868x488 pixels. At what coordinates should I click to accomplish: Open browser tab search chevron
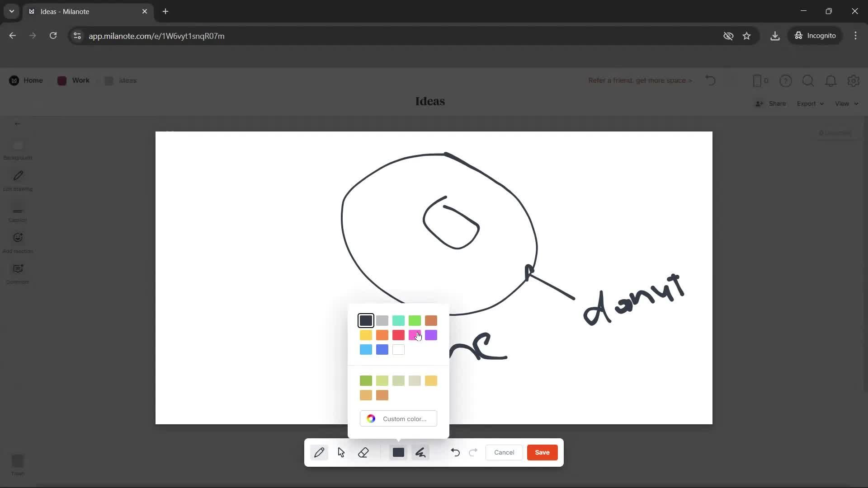[x=11, y=11]
